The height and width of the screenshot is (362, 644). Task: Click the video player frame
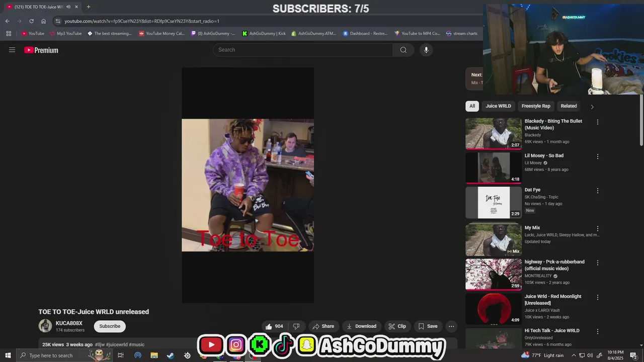pos(248,186)
